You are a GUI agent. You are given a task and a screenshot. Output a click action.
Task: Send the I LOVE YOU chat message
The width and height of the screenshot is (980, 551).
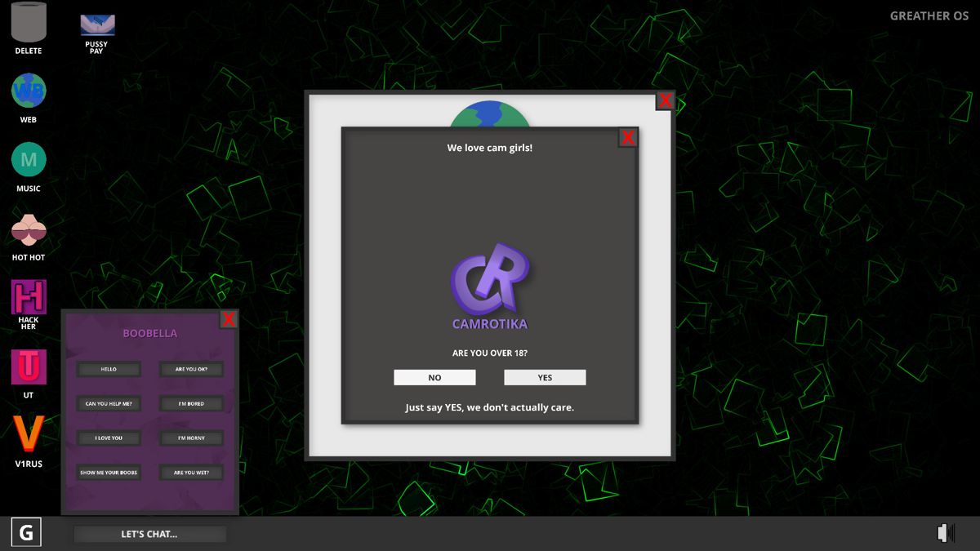(109, 438)
